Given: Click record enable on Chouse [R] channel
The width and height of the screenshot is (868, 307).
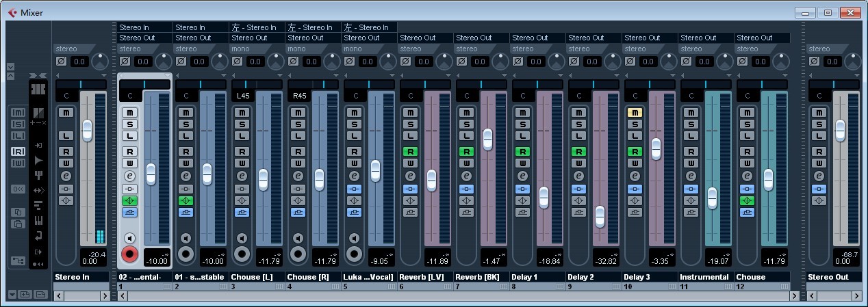Looking at the screenshot, I should pyautogui.click(x=297, y=255).
